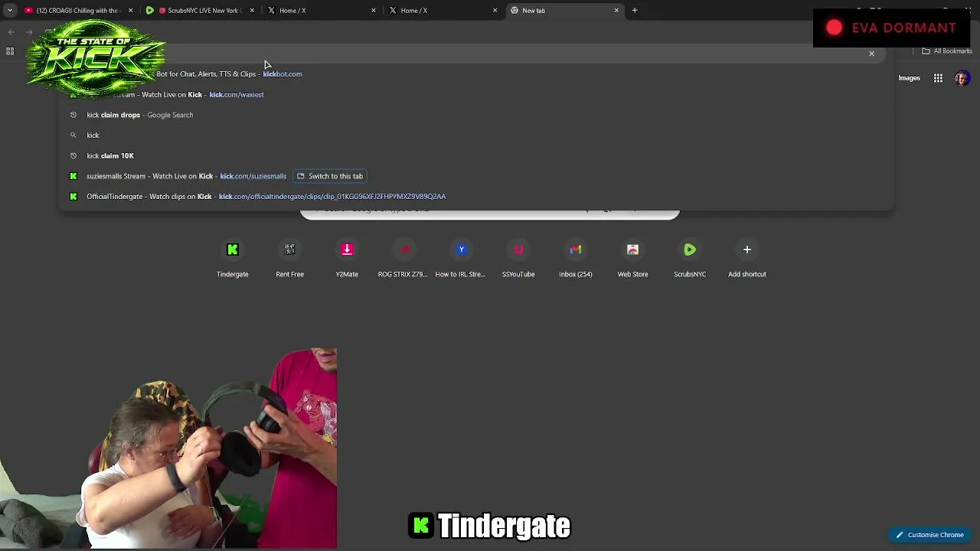Open the Web Store shortcut
980x551 pixels.
point(632,259)
